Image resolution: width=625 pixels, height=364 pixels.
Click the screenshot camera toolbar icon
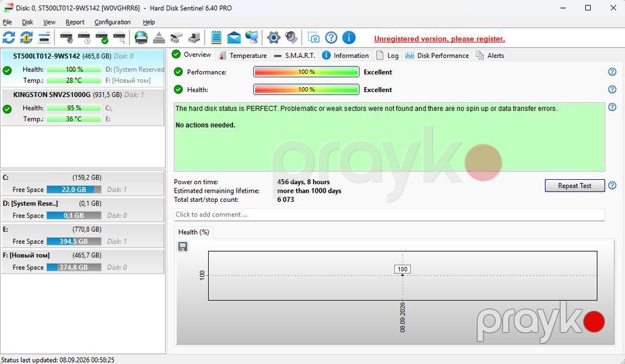313,38
